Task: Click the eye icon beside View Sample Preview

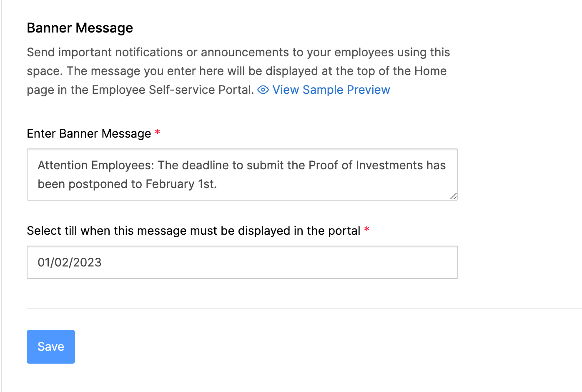Action: pos(263,90)
